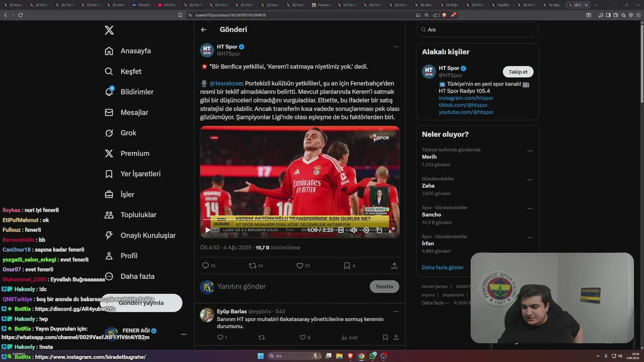Open options for Merih trend
This screenshot has height=362, width=644.
(530, 151)
